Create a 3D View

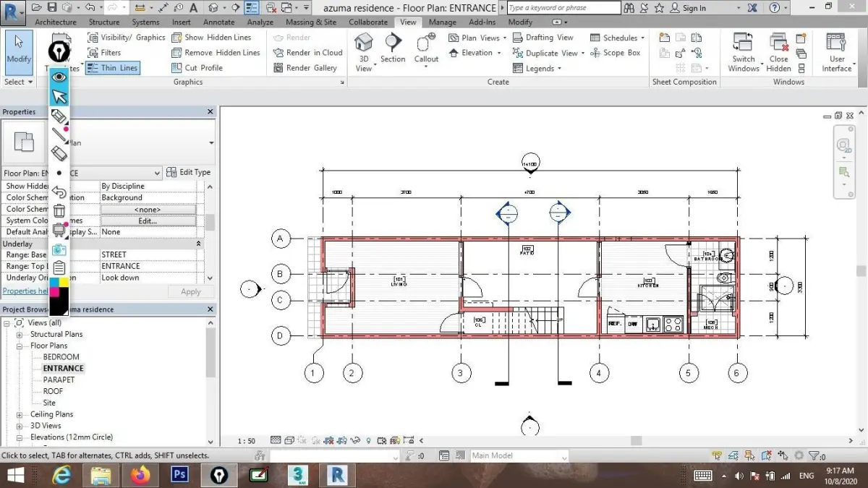tap(364, 52)
